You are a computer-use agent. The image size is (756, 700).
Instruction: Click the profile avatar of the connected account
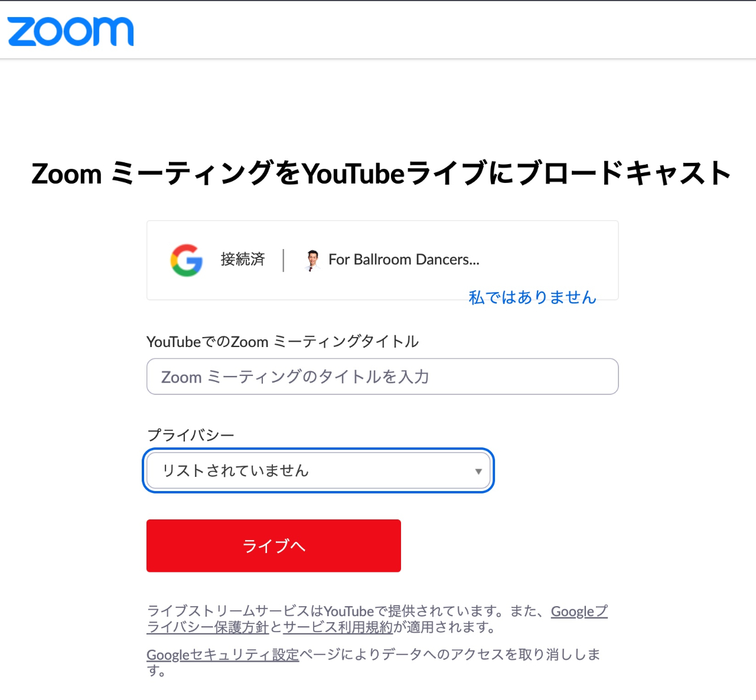point(312,260)
